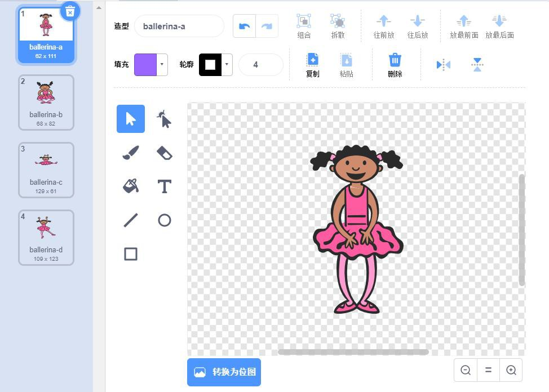Select costume thumbnail ballerina-a
The height and width of the screenshot is (392, 549).
(x=46, y=35)
